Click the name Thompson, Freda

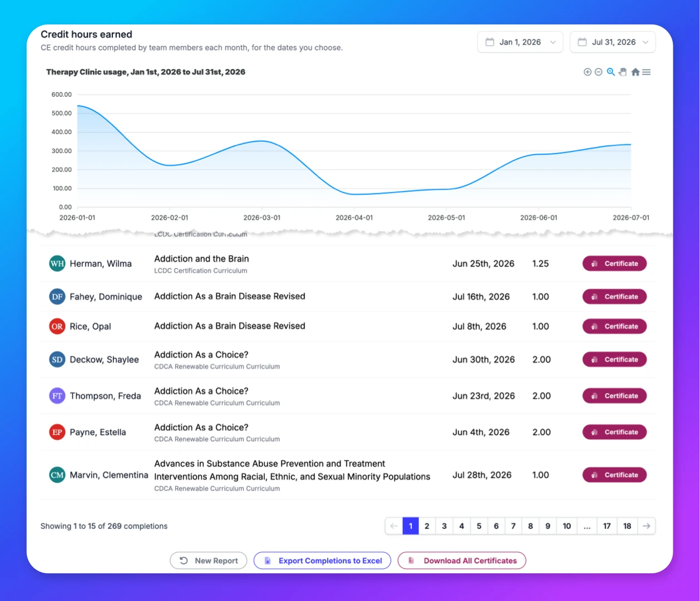[105, 396]
